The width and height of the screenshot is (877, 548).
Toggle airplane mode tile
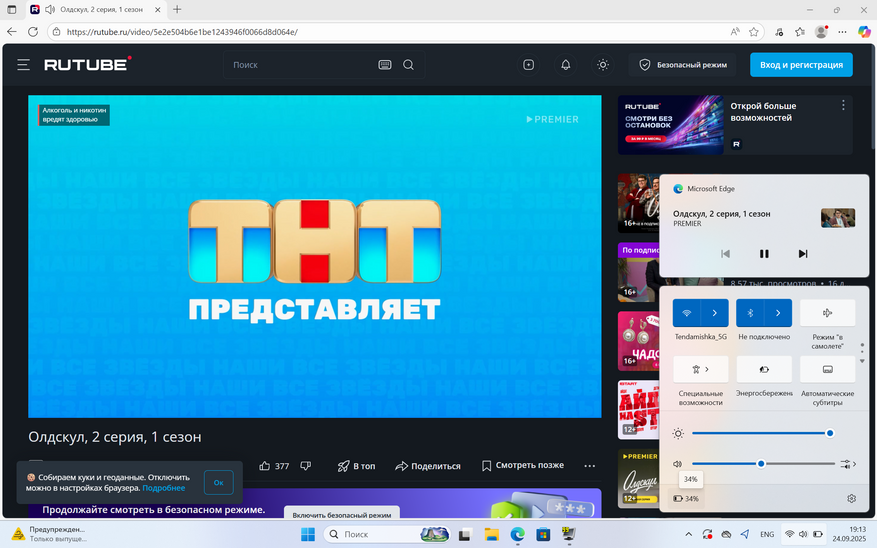[x=827, y=313]
